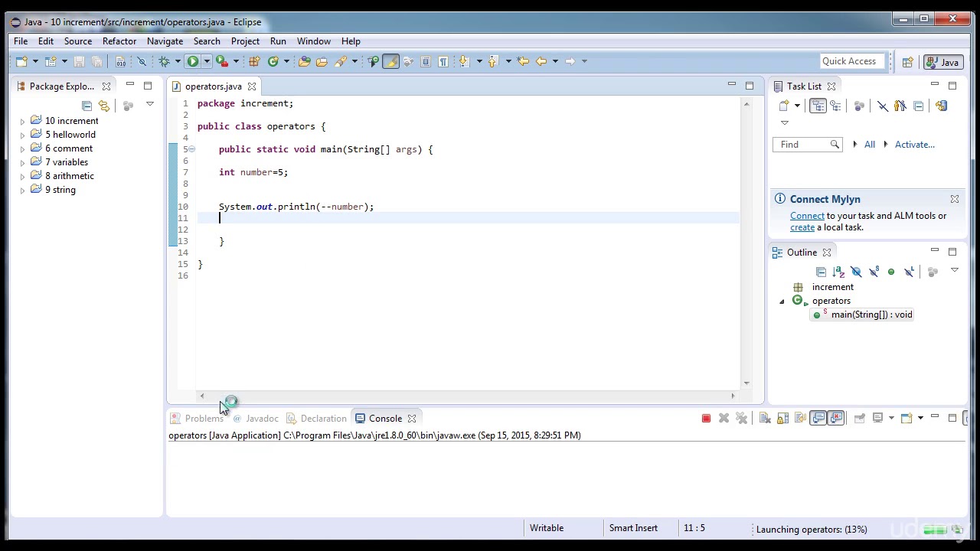Image resolution: width=980 pixels, height=551 pixels.
Task: Toggle Hide Static Members in Outline
Action: [x=874, y=272]
